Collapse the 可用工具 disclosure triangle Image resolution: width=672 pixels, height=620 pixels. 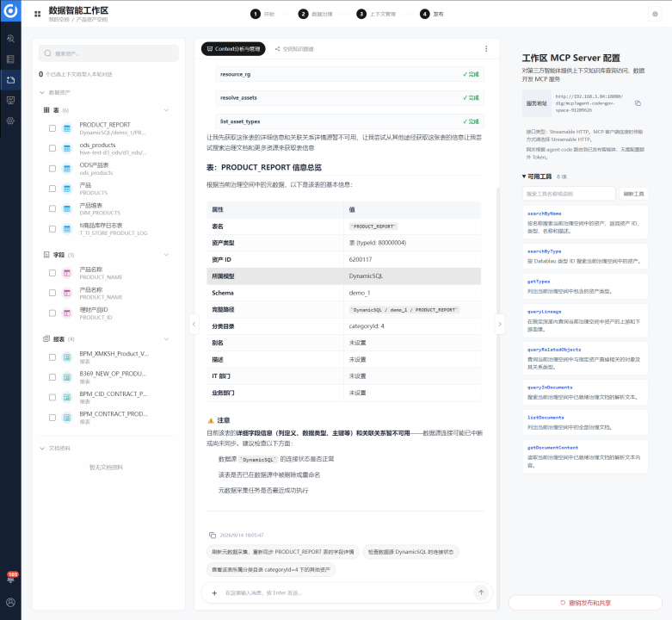524,177
